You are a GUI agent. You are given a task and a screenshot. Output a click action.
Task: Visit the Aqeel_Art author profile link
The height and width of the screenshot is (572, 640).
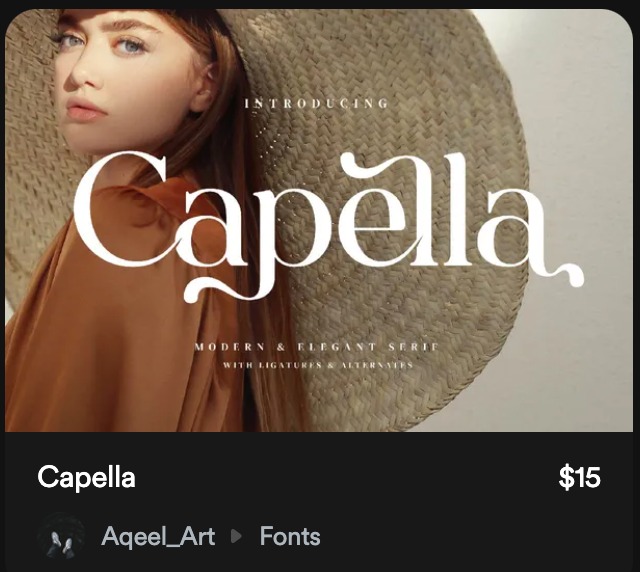pos(158,537)
